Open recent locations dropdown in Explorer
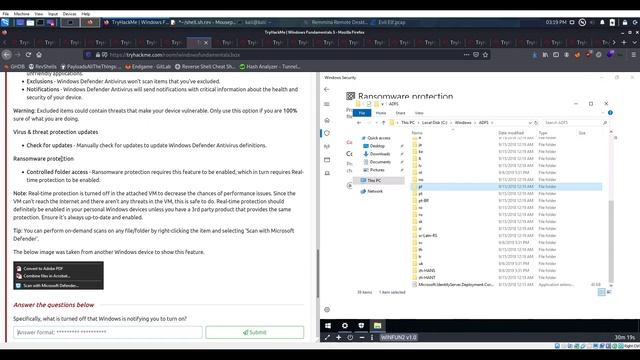The image size is (640, 360). point(376,123)
